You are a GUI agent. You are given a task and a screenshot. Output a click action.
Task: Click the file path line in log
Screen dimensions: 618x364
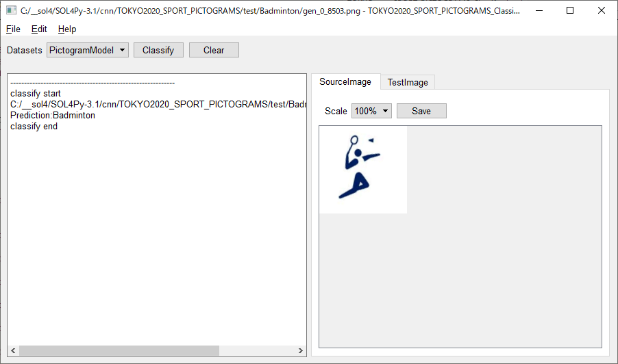coord(158,104)
